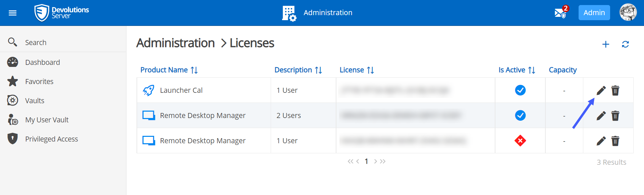
Task: Open the hamburger navigation menu
Action: click(x=12, y=13)
